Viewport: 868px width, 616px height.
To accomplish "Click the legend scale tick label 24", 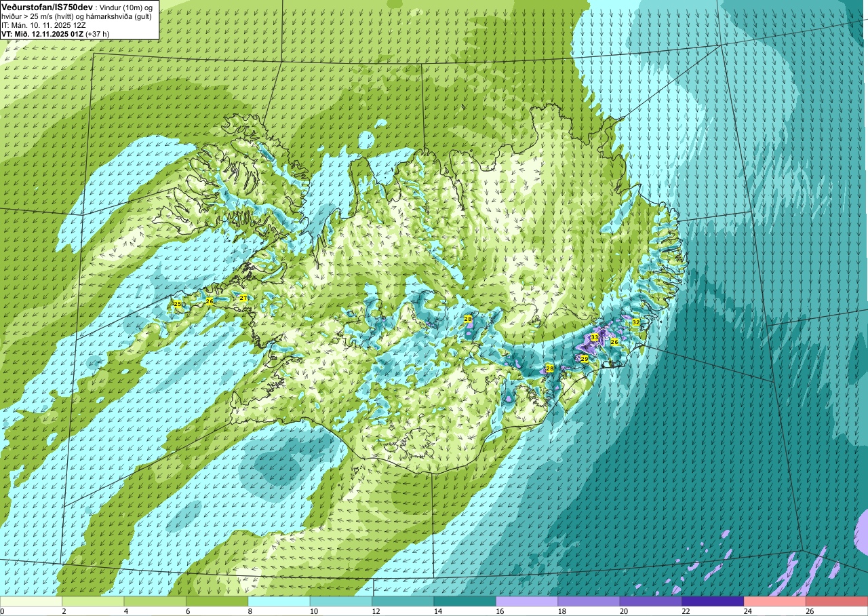I will [747, 611].
